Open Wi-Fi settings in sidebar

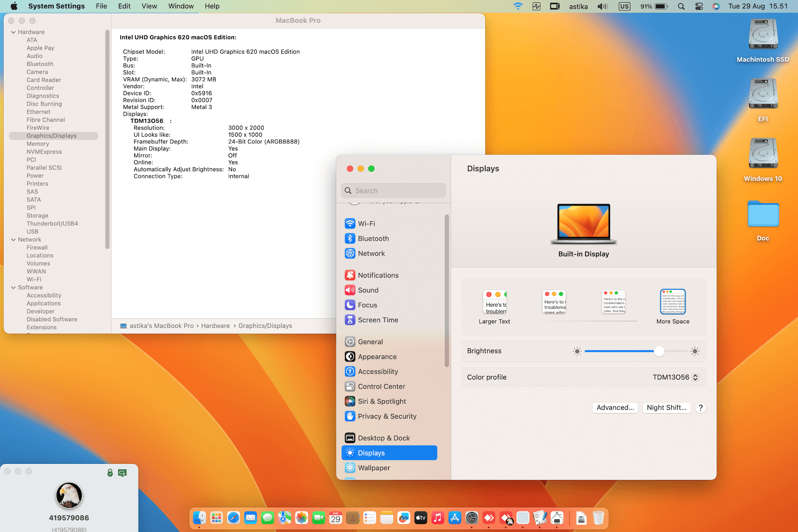coord(366,224)
